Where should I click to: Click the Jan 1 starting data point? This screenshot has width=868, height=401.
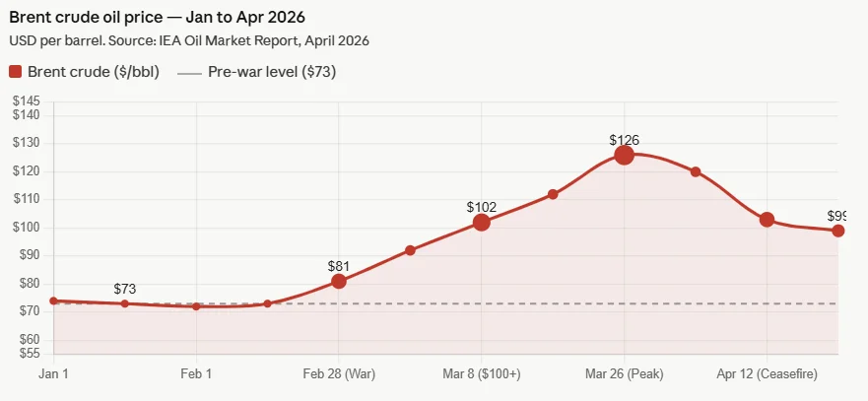53,301
